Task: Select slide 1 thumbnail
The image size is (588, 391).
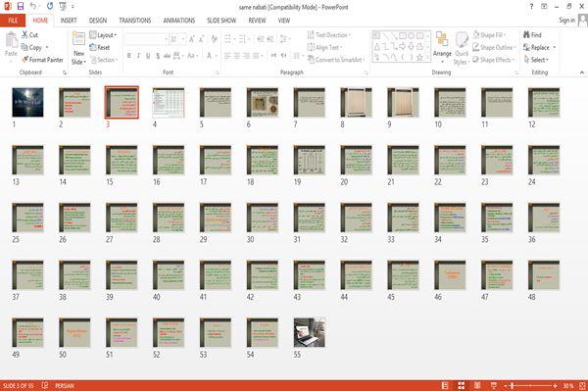Action: [x=27, y=102]
